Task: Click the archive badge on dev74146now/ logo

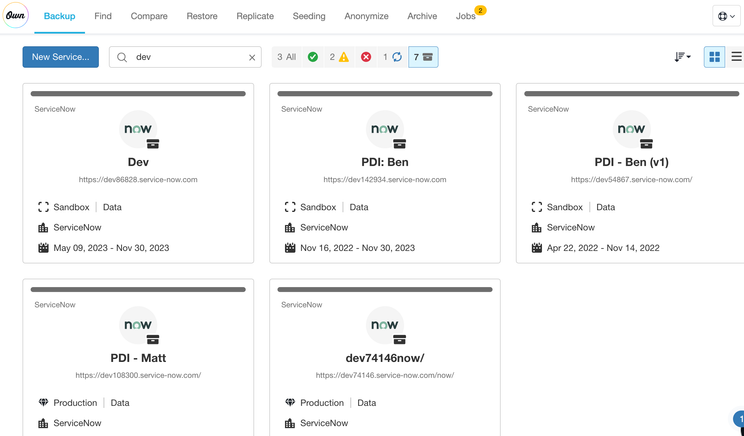Action: pyautogui.click(x=400, y=339)
